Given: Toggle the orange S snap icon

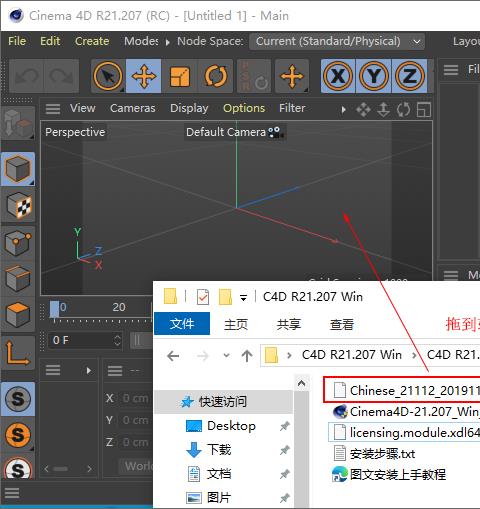Looking at the screenshot, I should pyautogui.click(x=18, y=435).
